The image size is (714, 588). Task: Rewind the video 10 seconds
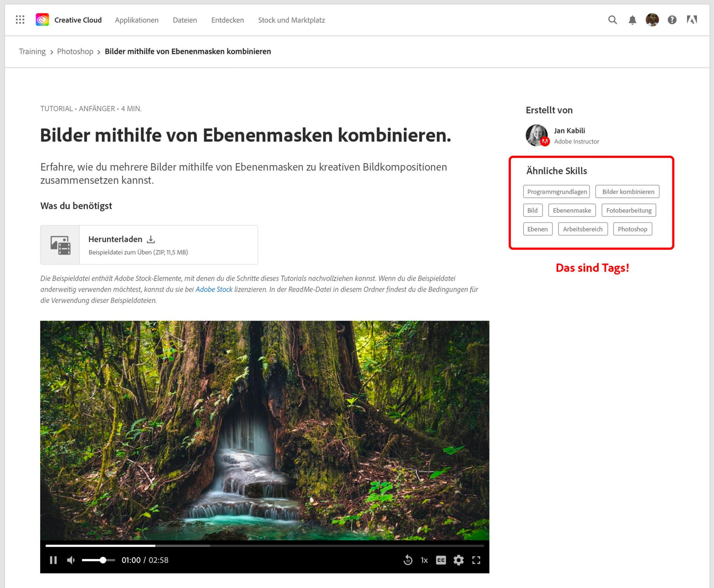click(408, 560)
